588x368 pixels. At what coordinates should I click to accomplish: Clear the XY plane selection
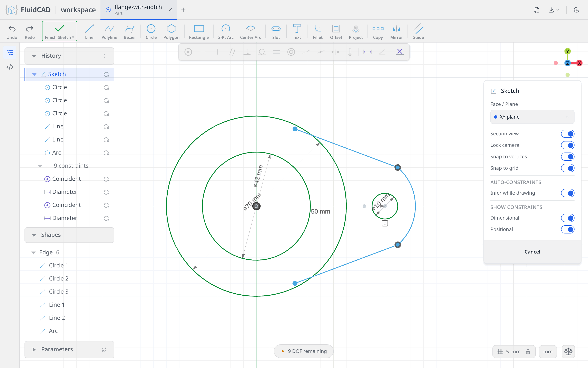pyautogui.click(x=567, y=117)
